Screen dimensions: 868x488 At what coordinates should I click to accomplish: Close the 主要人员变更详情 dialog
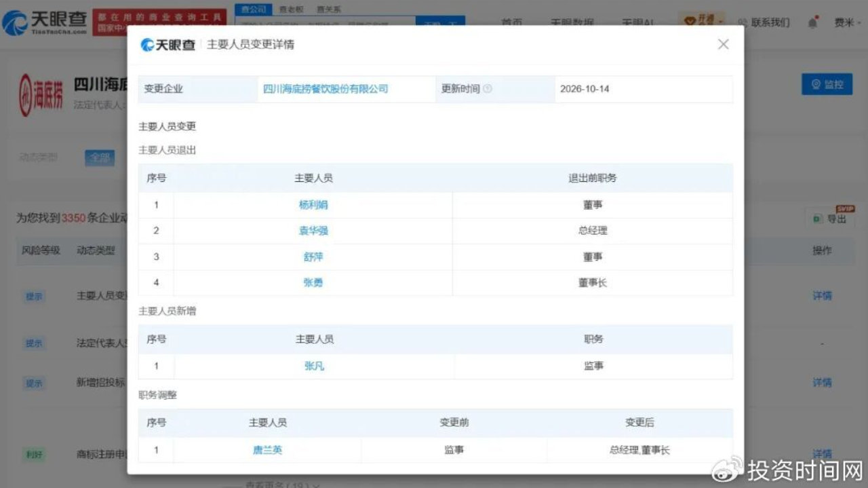(723, 44)
